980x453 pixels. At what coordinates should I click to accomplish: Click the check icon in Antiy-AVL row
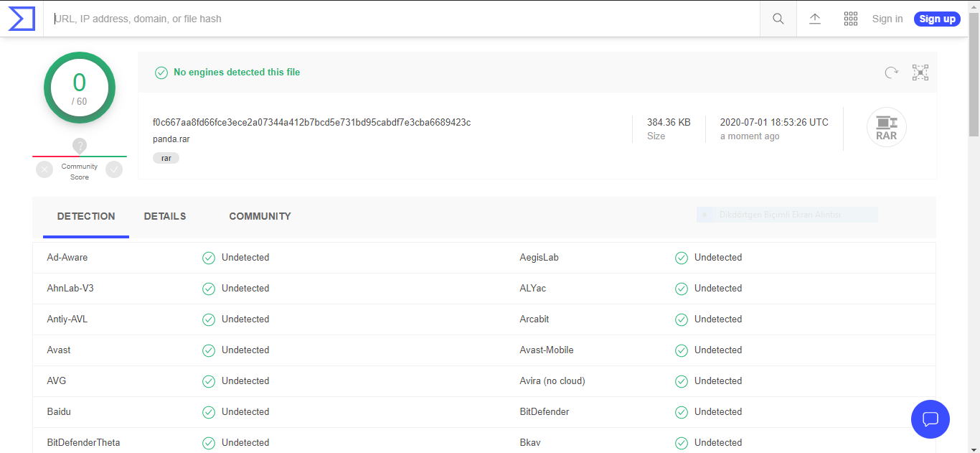pyautogui.click(x=209, y=319)
